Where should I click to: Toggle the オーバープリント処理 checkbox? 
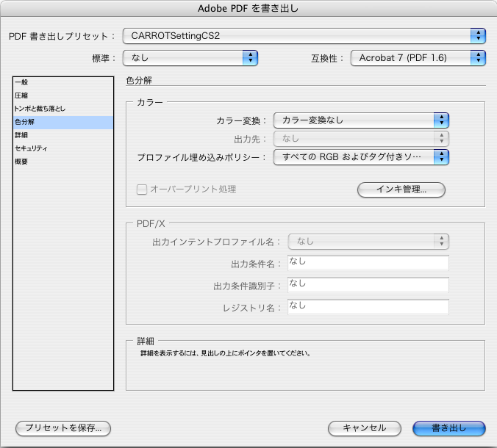tap(142, 189)
